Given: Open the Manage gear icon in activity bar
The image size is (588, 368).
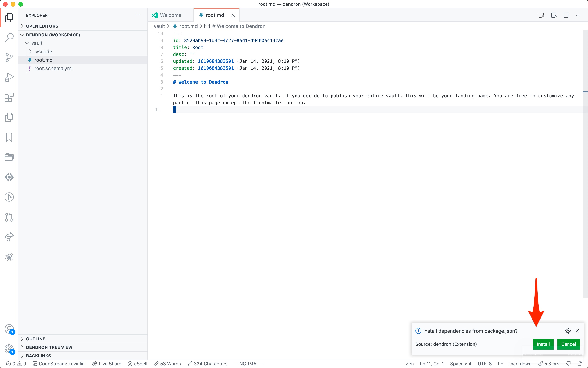Looking at the screenshot, I should [x=9, y=349].
